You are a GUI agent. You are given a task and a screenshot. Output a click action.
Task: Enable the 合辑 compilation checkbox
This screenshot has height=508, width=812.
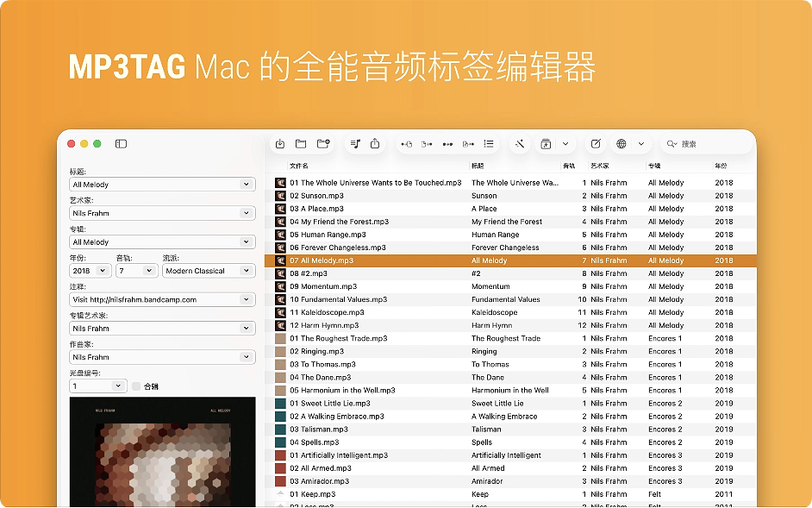click(136, 386)
